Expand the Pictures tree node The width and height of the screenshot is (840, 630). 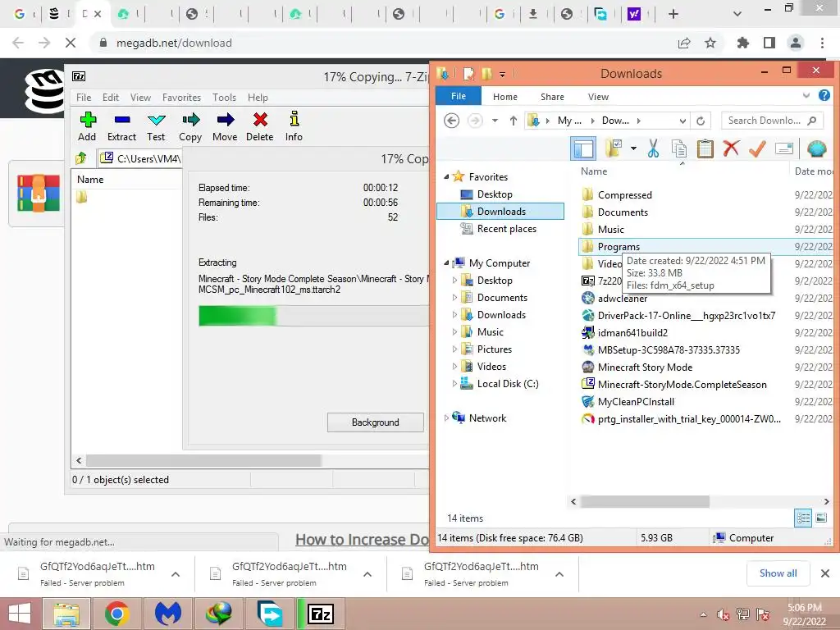pyautogui.click(x=454, y=349)
